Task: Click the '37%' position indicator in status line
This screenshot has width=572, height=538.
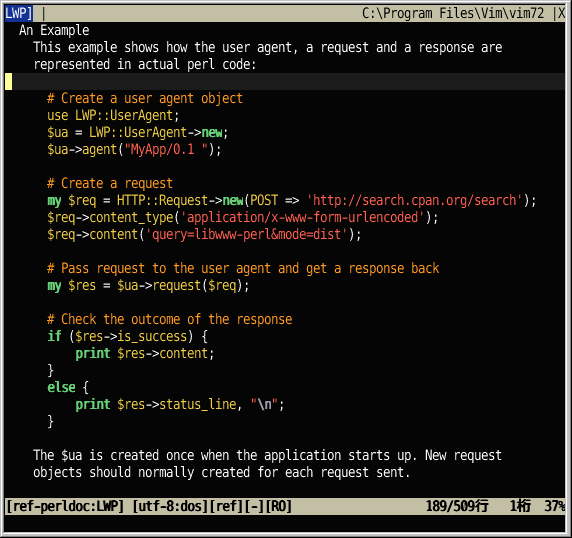Action: pos(554,506)
